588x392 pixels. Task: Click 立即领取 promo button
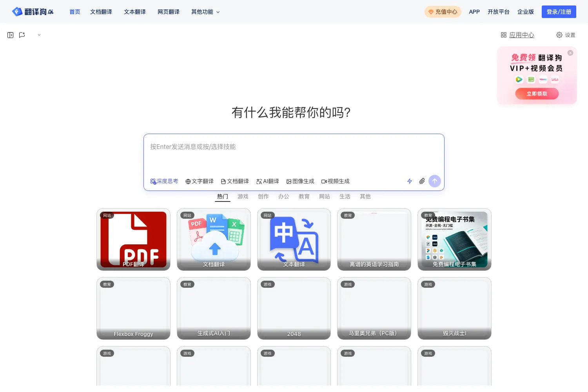(537, 94)
